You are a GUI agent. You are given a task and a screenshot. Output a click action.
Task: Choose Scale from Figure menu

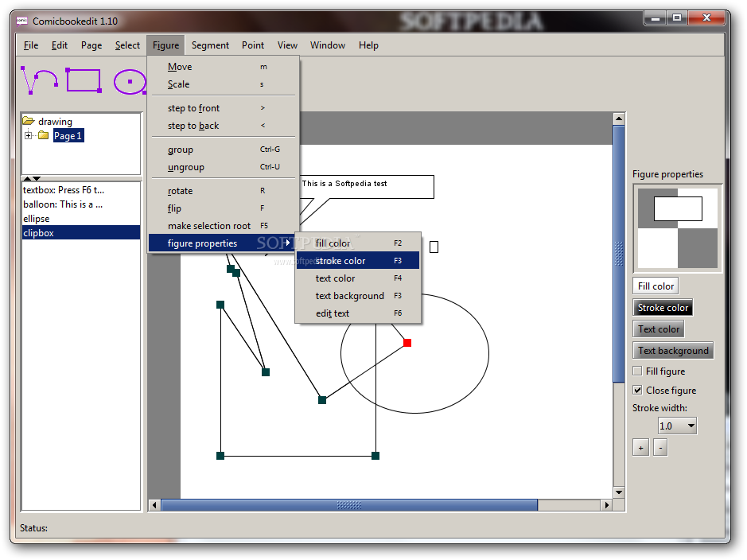pyautogui.click(x=224, y=84)
